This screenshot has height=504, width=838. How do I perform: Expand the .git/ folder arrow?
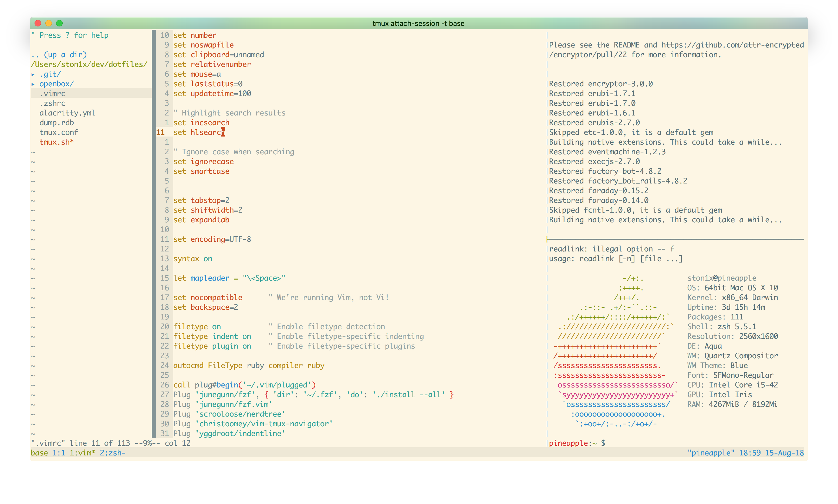pos(33,74)
